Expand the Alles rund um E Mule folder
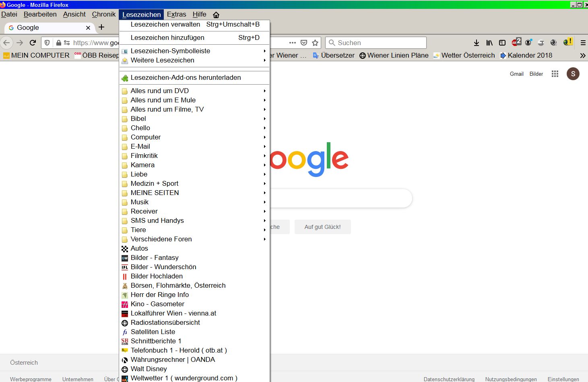Viewport: 588px width, 382px height. tap(195, 100)
